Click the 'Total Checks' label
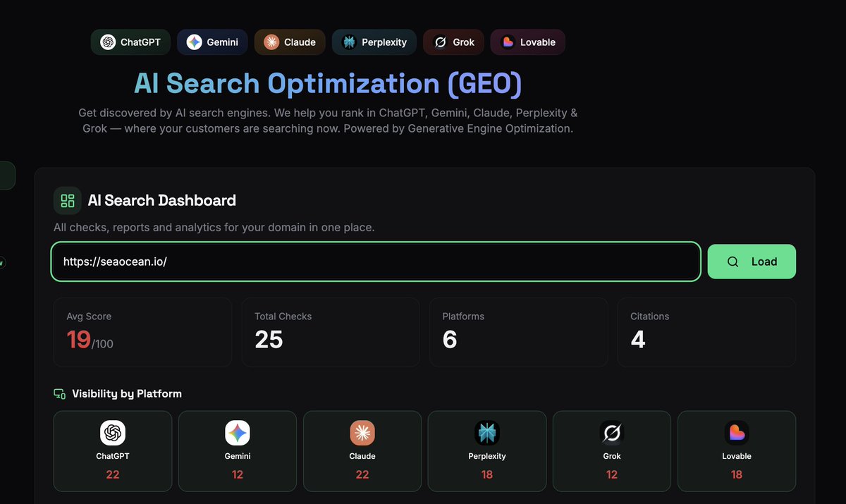Viewport: 846px width, 504px height. coord(283,316)
